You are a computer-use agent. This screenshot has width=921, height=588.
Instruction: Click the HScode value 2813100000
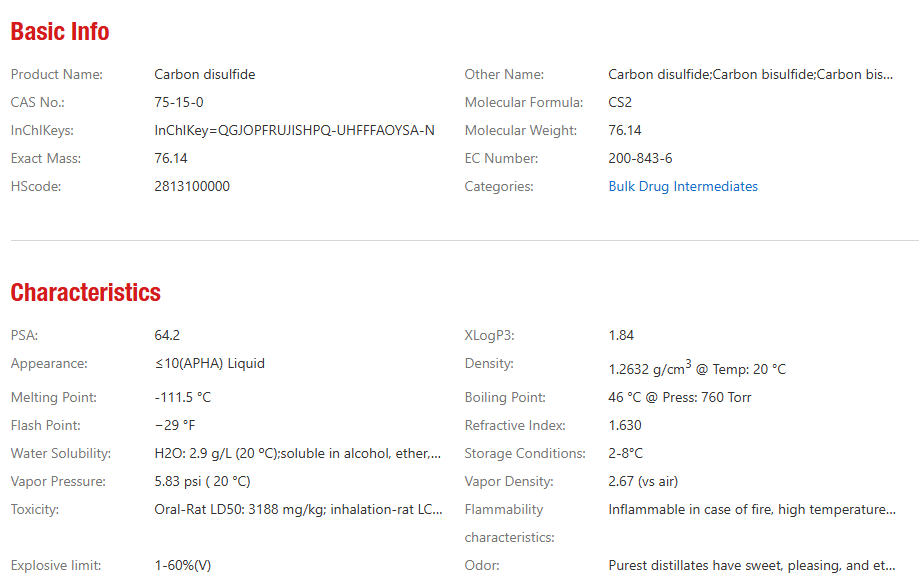coord(192,187)
